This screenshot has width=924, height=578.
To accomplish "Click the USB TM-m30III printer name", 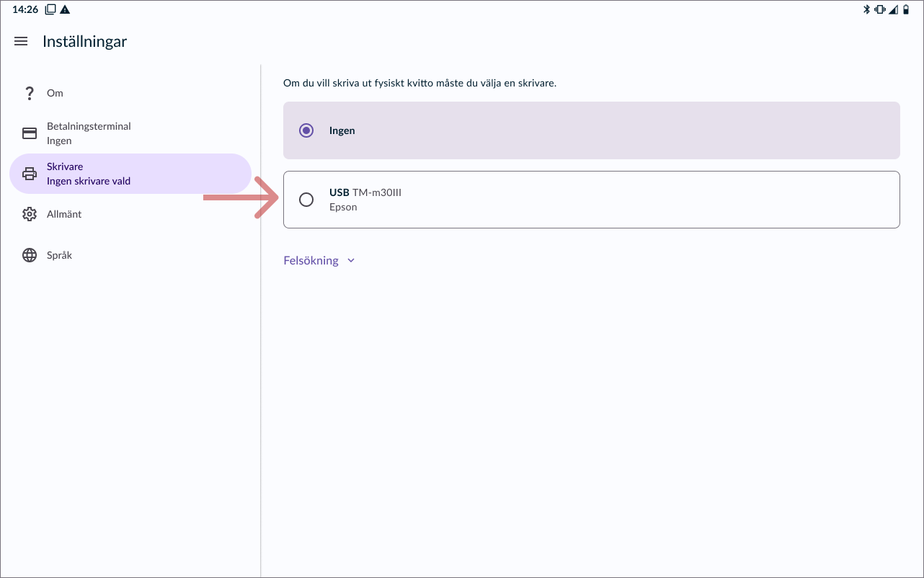I will (x=365, y=192).
